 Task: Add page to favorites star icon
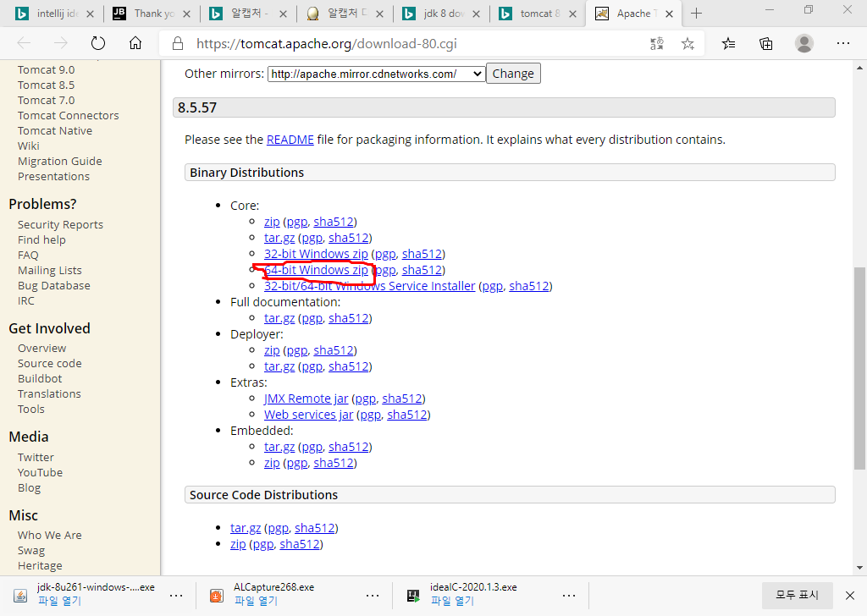tap(688, 44)
